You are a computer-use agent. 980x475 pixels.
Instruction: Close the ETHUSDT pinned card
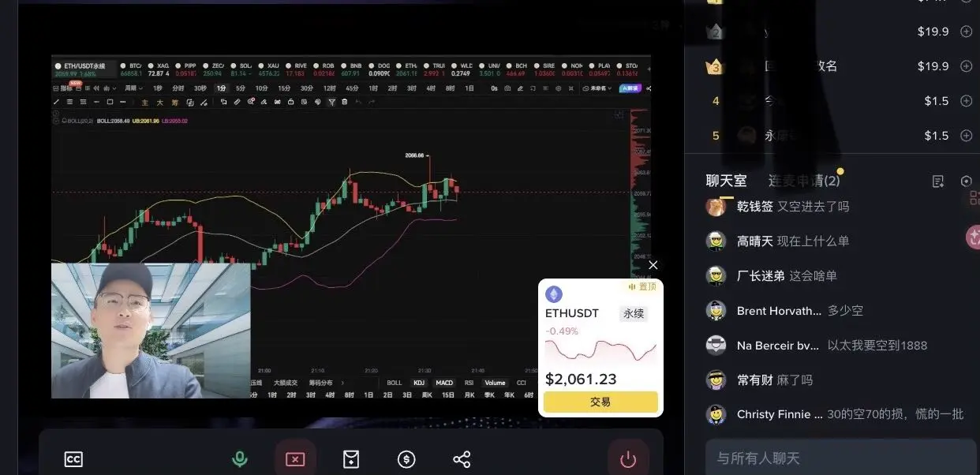click(x=653, y=265)
